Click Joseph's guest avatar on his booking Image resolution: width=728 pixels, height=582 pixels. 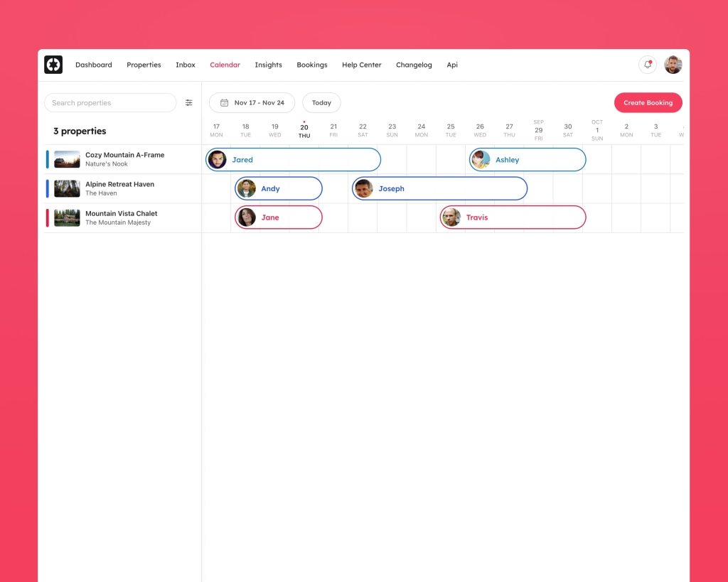point(365,188)
